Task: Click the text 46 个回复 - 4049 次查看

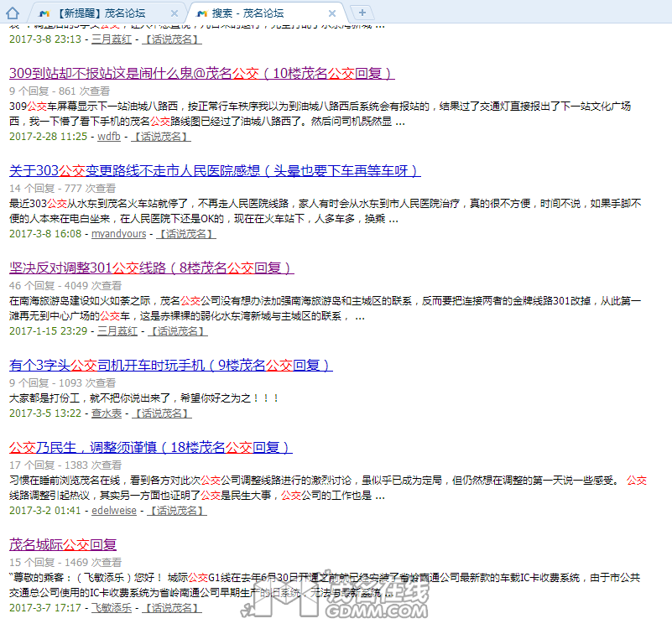Action: click(x=65, y=285)
